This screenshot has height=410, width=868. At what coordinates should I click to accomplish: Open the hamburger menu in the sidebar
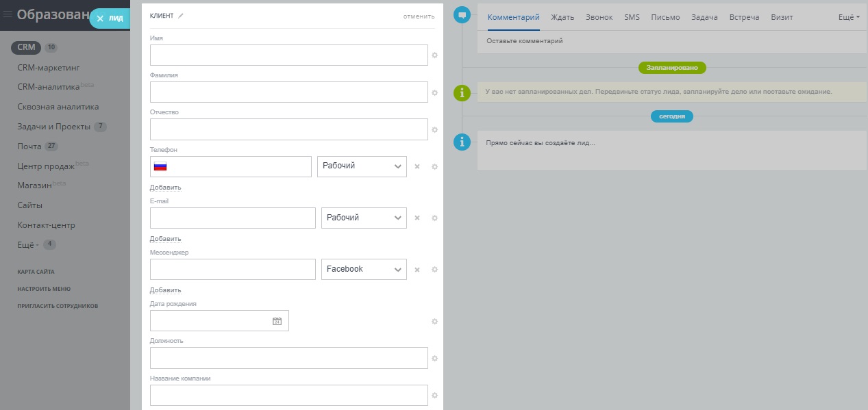tap(8, 14)
